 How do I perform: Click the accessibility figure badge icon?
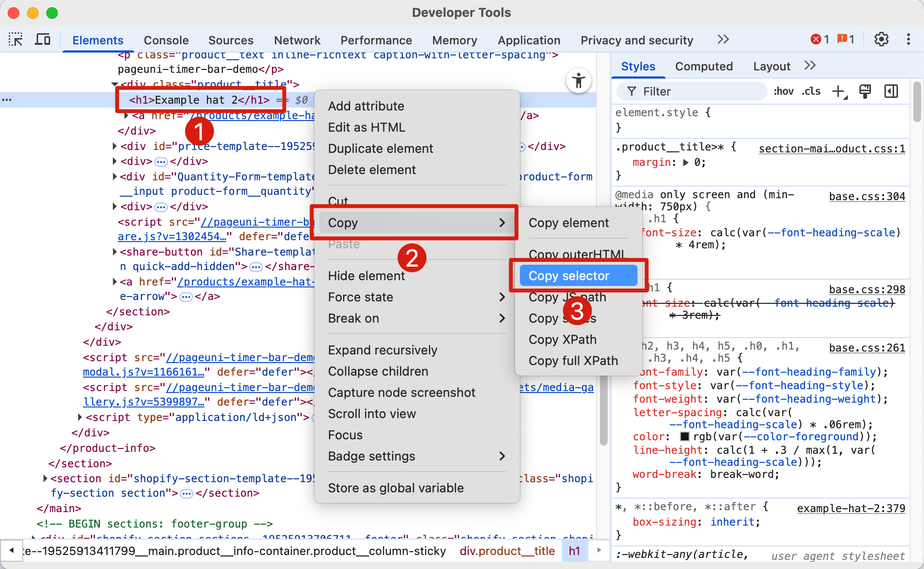click(x=579, y=81)
